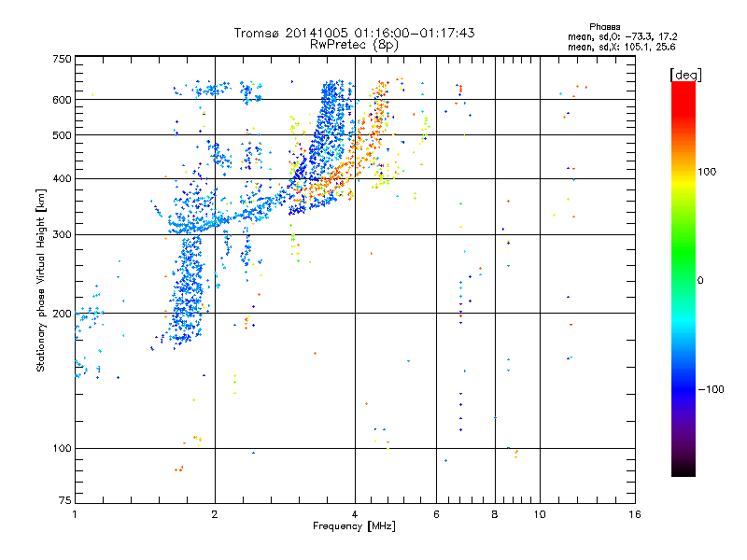Click the x-axis tick label '2'
This screenshot has height=560, width=747.
pyautogui.click(x=215, y=514)
